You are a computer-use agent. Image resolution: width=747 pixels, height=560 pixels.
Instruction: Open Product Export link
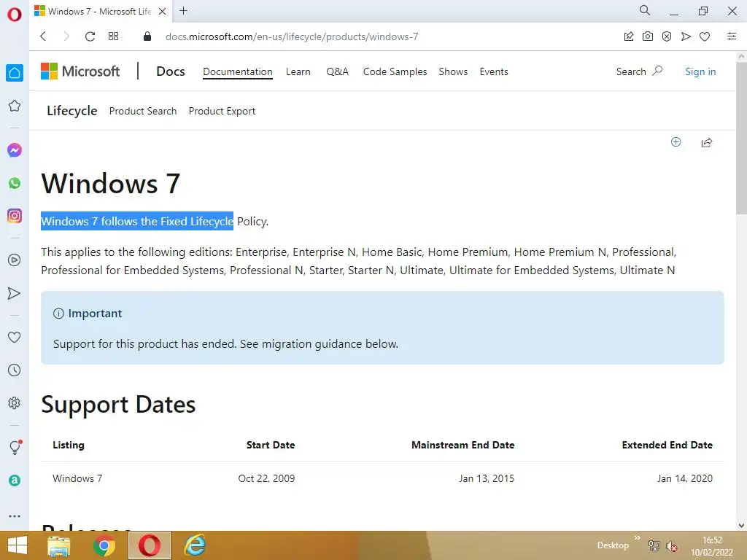pos(222,111)
